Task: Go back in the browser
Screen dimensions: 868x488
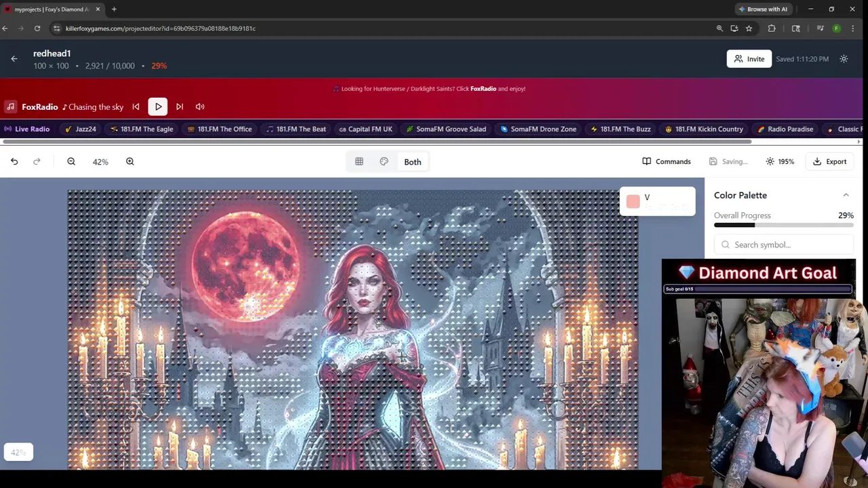Action: point(5,28)
